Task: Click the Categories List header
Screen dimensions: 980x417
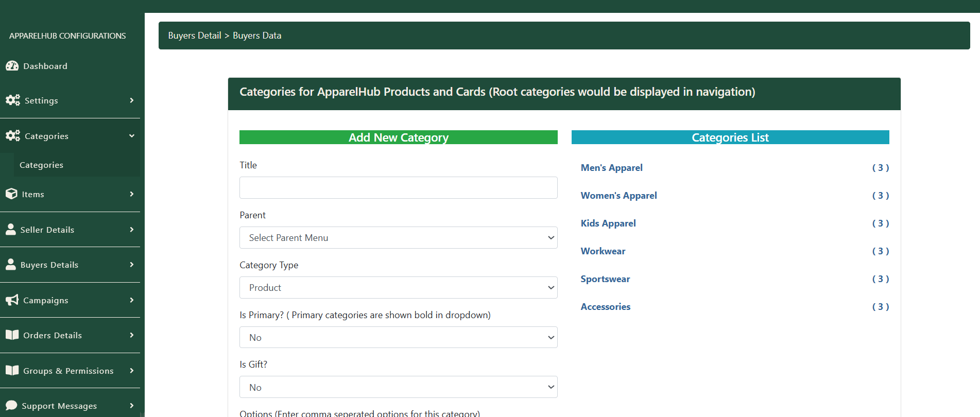Action: click(730, 137)
